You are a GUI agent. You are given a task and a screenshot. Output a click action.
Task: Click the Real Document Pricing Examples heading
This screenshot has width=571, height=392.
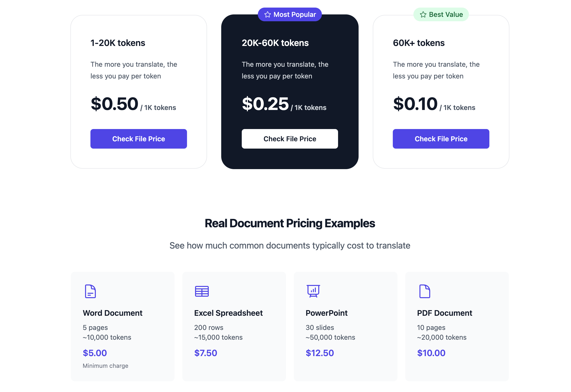point(290,223)
